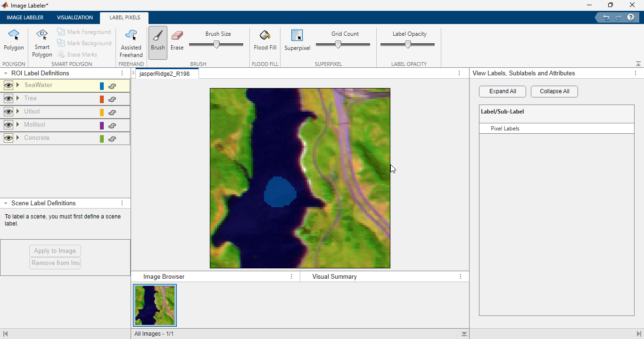Select the Polygon tool

tap(14, 40)
